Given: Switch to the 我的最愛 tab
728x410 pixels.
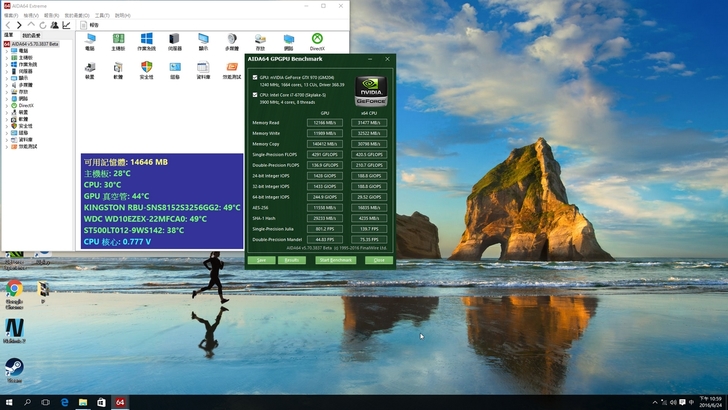Looking at the screenshot, I should [33, 35].
